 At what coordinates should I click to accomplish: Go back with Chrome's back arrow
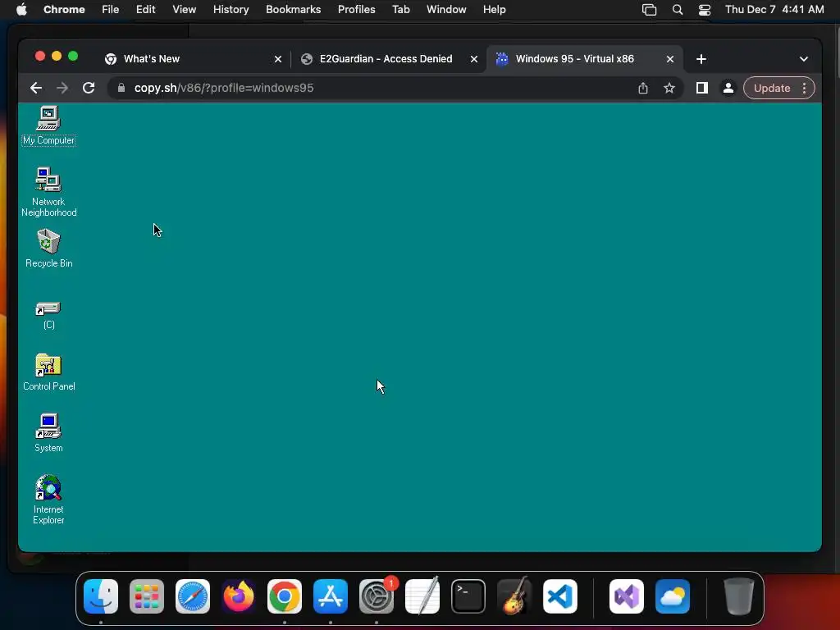pos(36,88)
